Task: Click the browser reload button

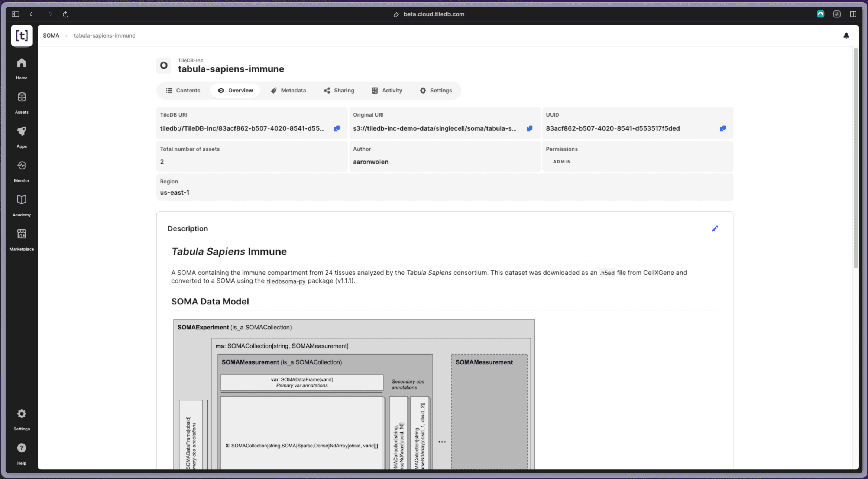Action: coord(65,14)
